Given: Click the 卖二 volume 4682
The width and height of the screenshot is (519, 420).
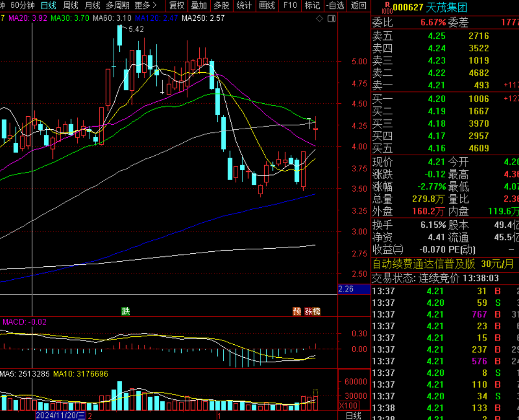Looking at the screenshot, I should tap(479, 73).
